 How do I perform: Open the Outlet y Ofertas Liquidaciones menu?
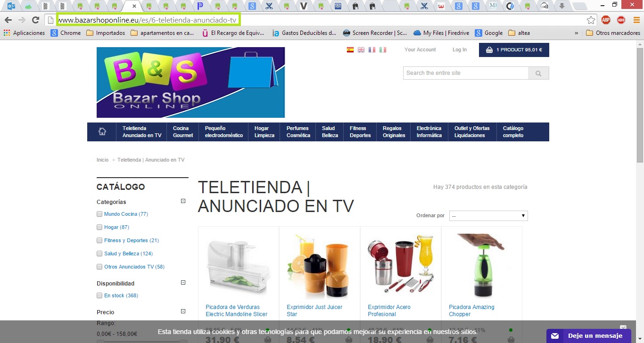click(472, 131)
